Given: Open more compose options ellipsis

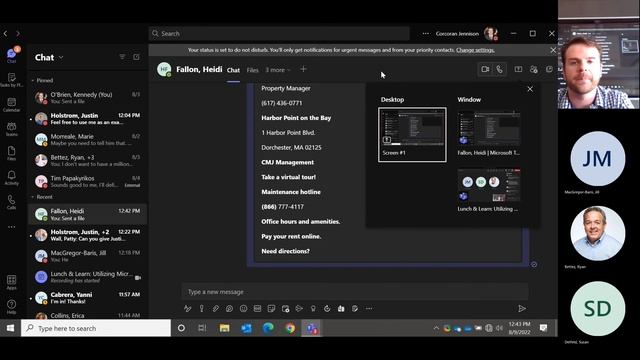Looking at the screenshot, I should coord(369,309).
